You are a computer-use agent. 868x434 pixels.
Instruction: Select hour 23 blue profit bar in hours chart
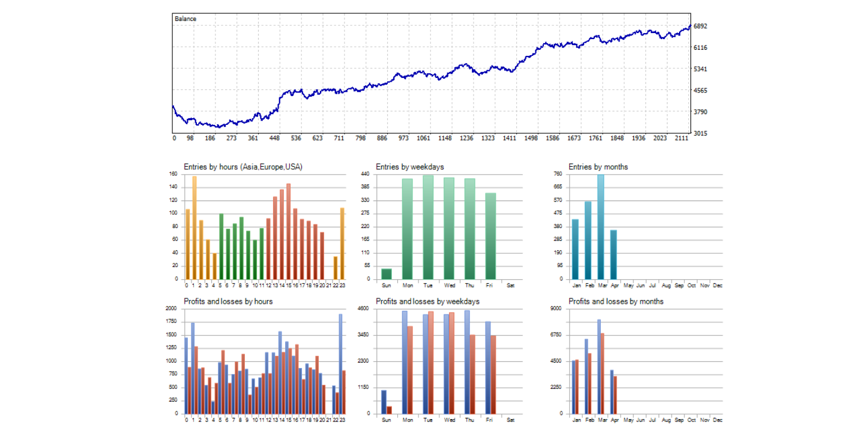point(340,364)
